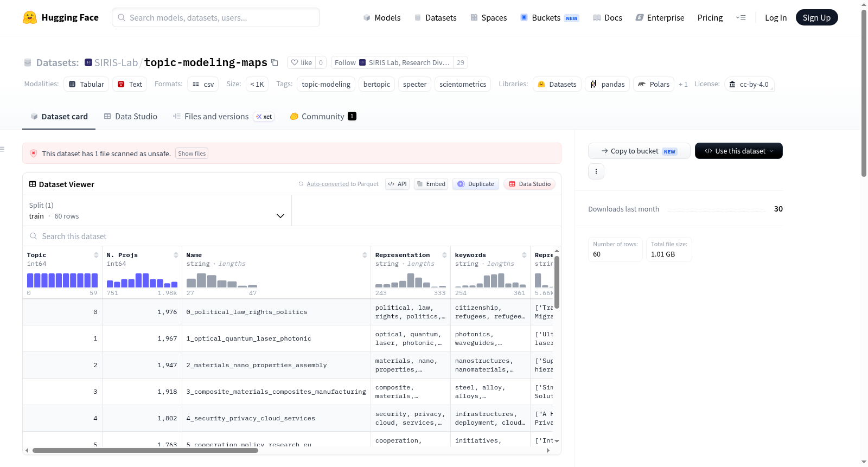Follow SIRIS Lab, Research Division

392,62
